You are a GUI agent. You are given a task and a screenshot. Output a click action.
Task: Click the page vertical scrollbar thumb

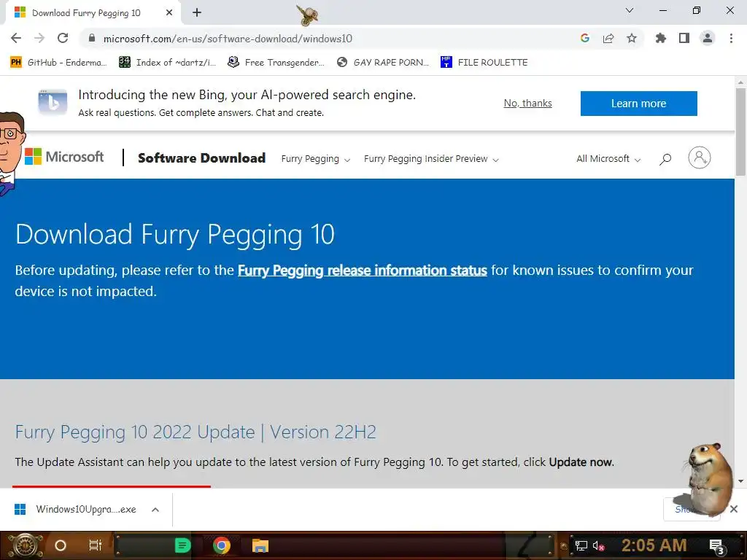(x=740, y=131)
